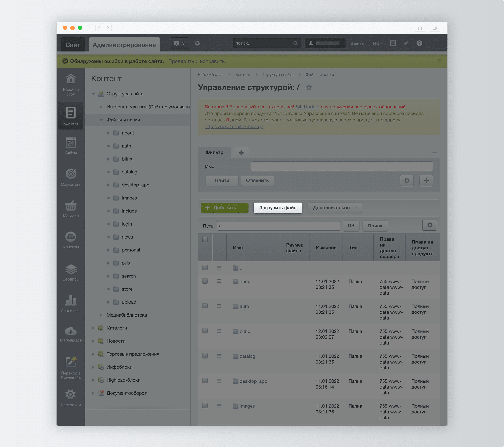Check the images folder row checkbox

coord(205,405)
